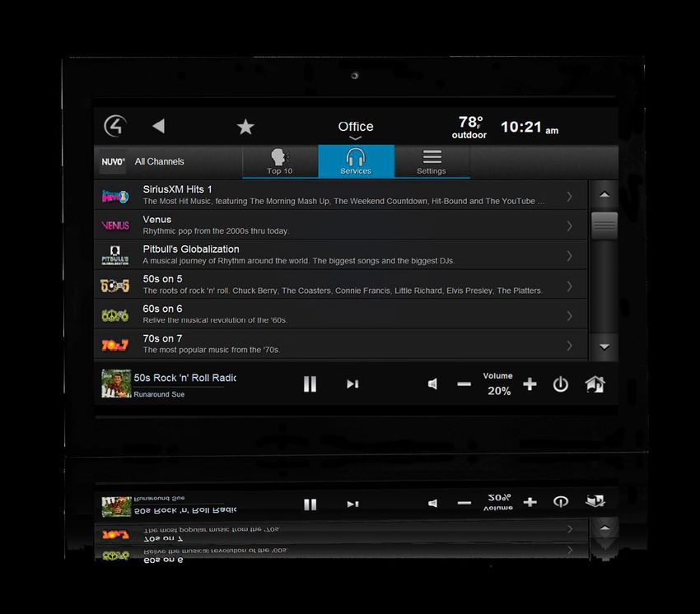
Task: Tap the 10:21 am clock
Action: pyautogui.click(x=530, y=128)
